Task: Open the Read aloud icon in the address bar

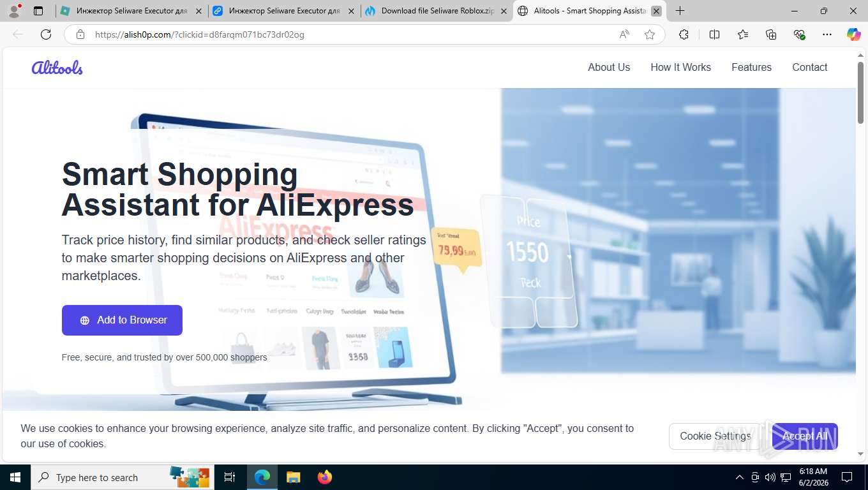Action: point(624,34)
